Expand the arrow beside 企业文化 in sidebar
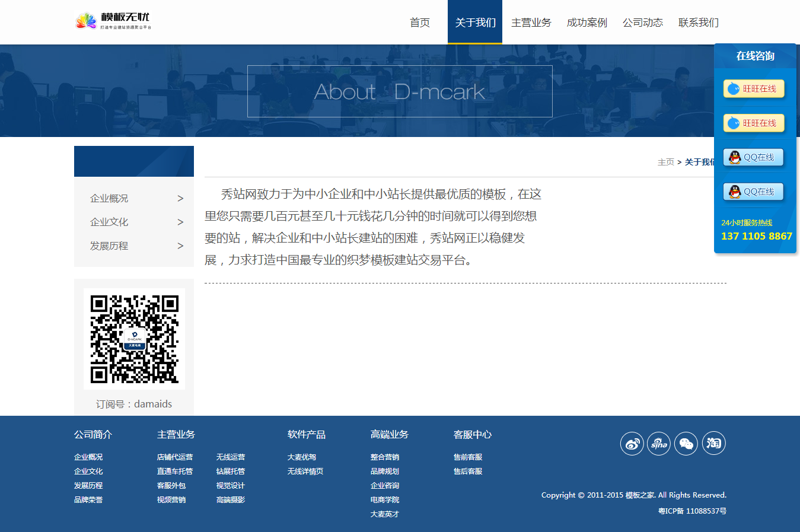Image resolution: width=800 pixels, height=532 pixels. click(180, 222)
